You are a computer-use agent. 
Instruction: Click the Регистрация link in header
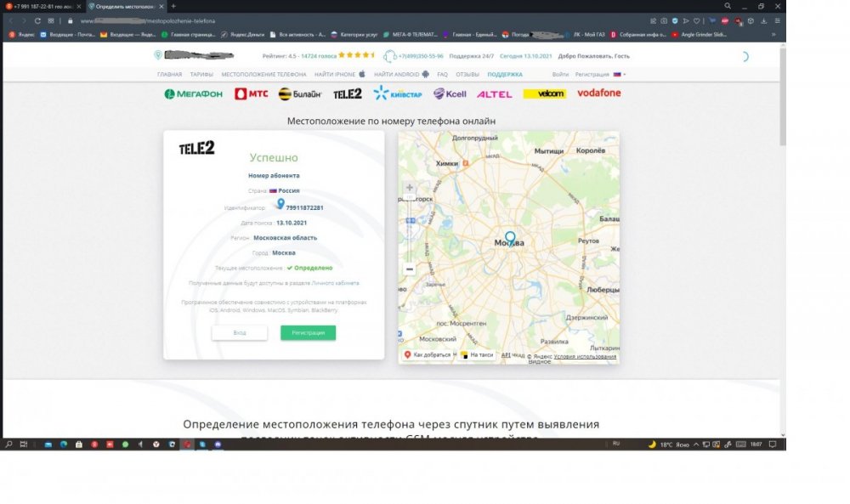tap(592, 74)
